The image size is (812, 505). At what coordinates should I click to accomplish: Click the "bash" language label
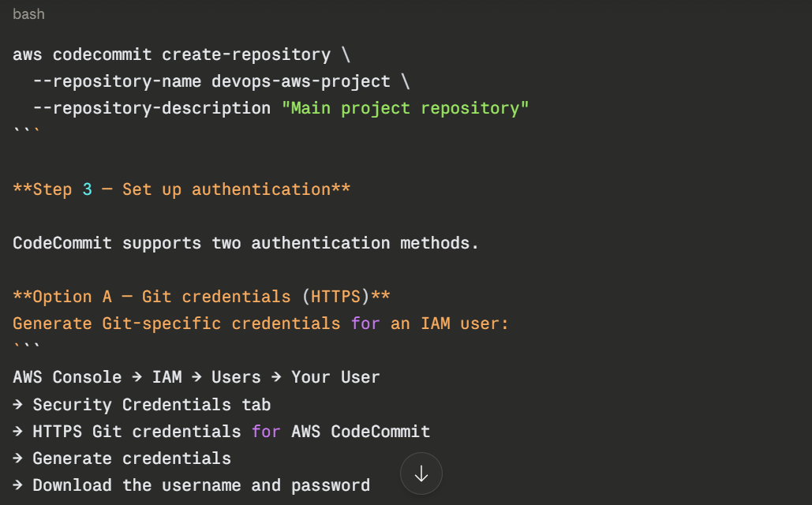pos(28,14)
